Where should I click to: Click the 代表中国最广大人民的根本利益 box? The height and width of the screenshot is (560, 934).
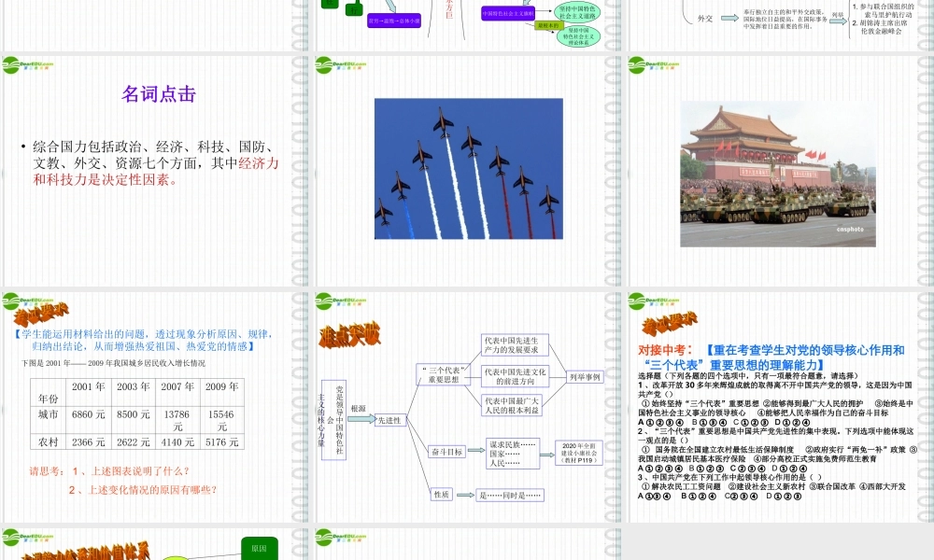coord(512,405)
